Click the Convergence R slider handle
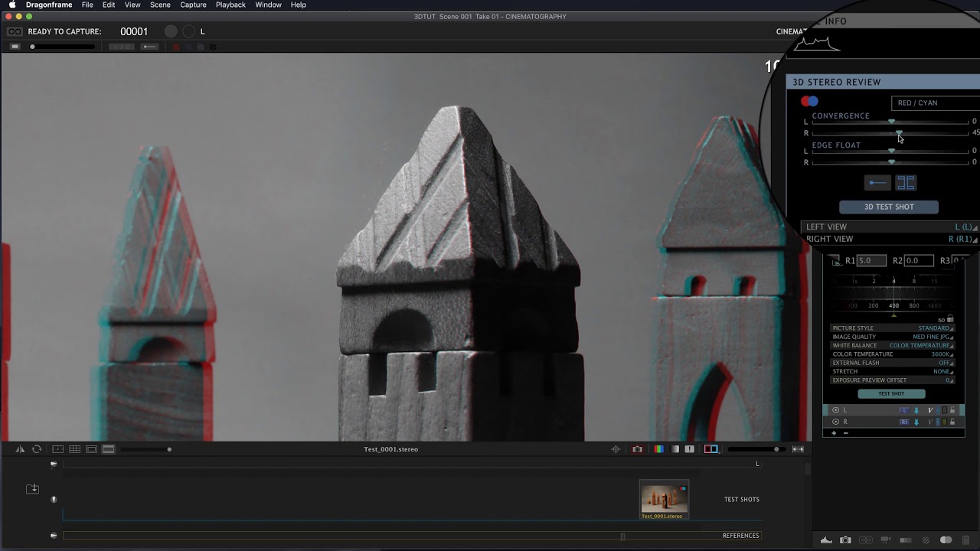Viewport: 980px width, 551px height. 899,133
